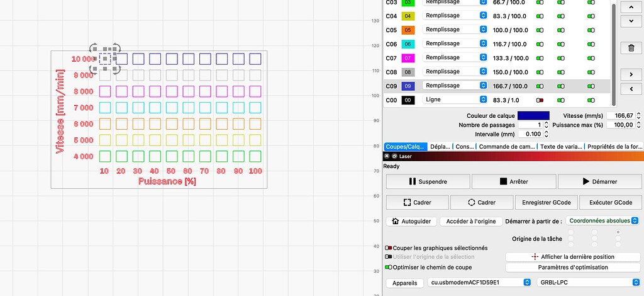This screenshot has height=296, width=644.
Task: Start the job with Démarrer
Action: (599, 181)
